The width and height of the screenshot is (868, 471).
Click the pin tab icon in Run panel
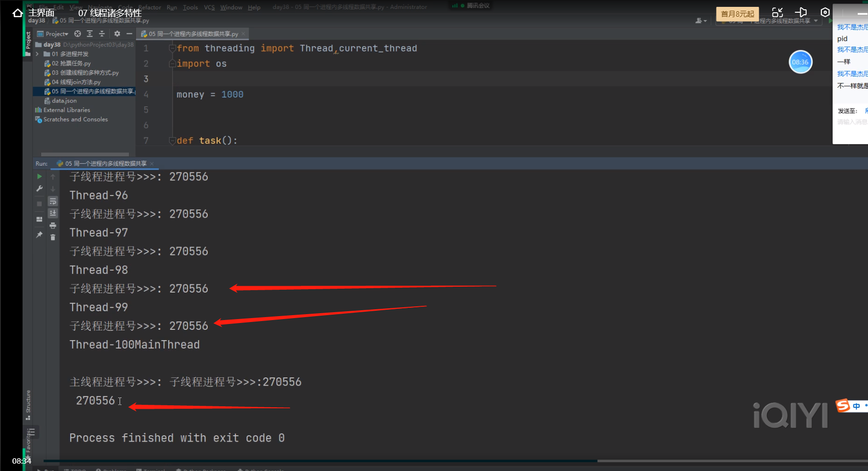(x=40, y=235)
